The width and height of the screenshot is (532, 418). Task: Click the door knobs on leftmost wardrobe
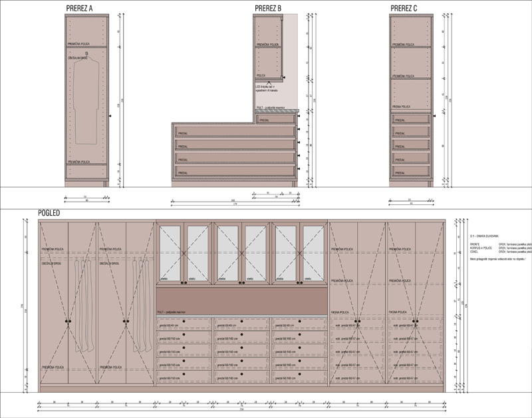(x=68, y=322)
